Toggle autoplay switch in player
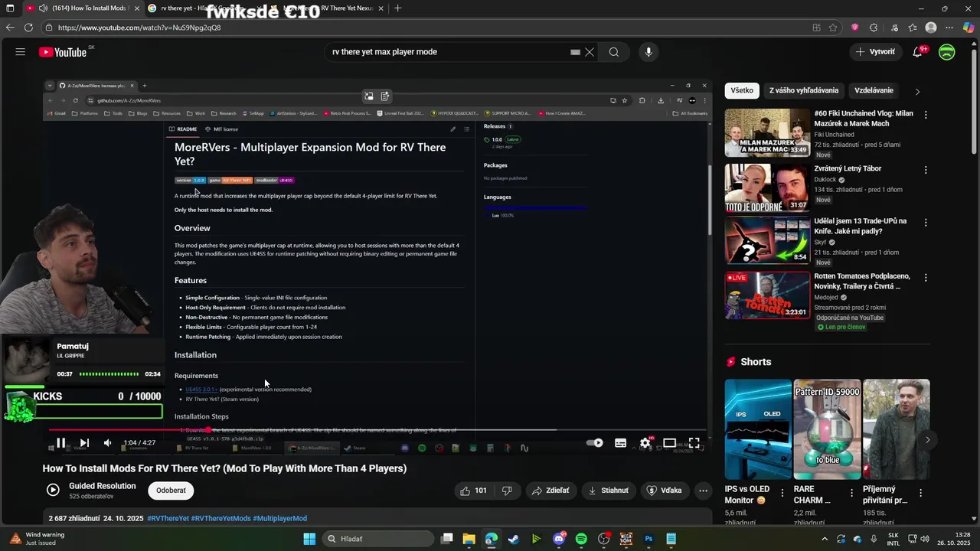The width and height of the screenshot is (980, 551). (594, 443)
